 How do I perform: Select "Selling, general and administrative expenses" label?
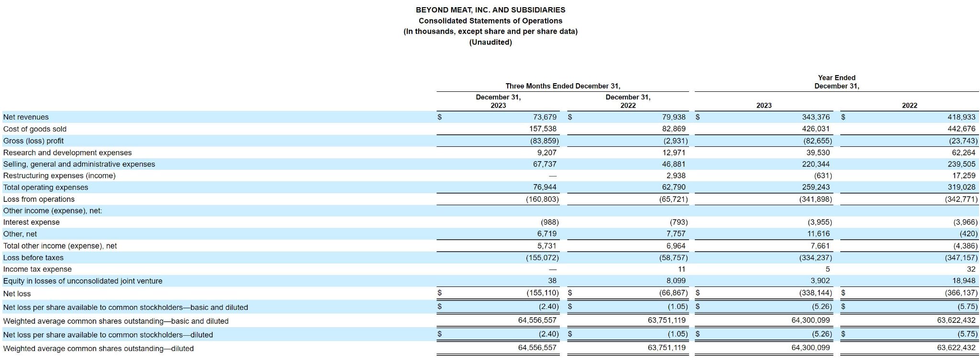(79, 164)
